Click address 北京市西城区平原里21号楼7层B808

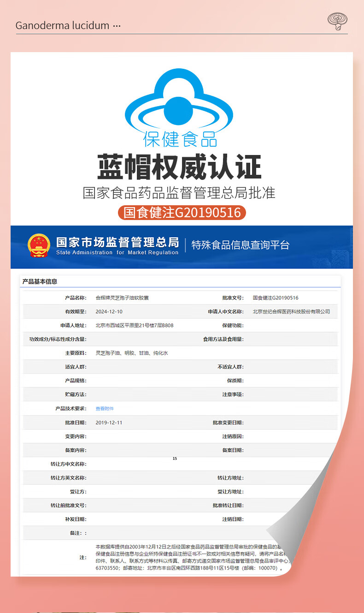[134, 326]
